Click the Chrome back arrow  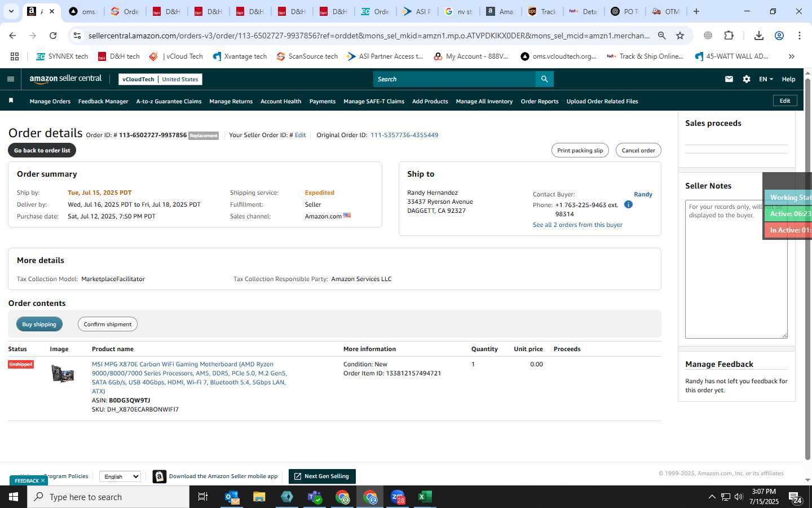click(x=12, y=36)
